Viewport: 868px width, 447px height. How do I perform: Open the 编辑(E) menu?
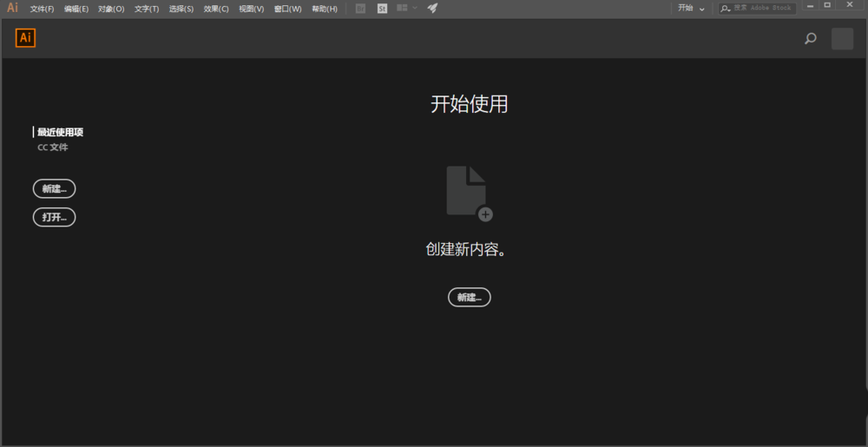tap(76, 9)
